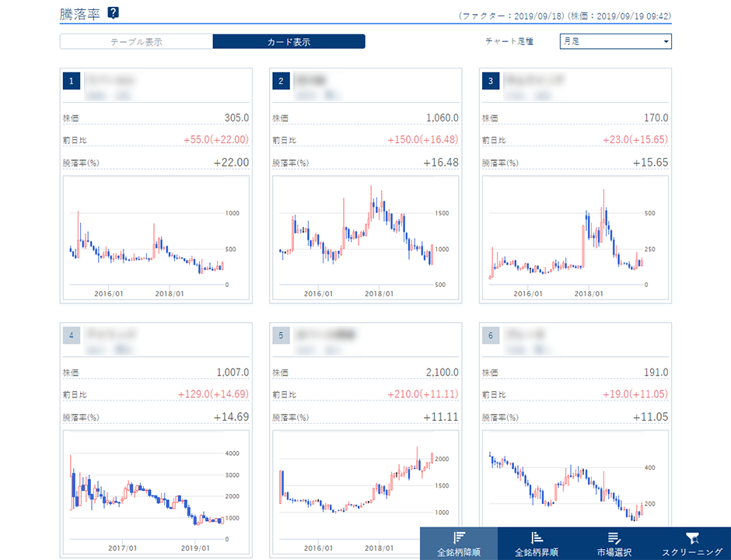
Task: Click rank badge number 5
Action: pos(280,335)
